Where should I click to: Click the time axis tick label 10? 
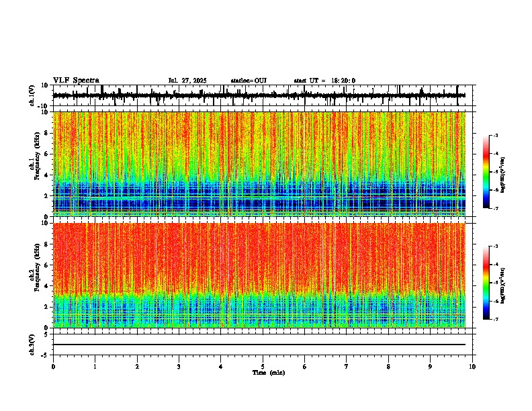pyautogui.click(x=472, y=367)
